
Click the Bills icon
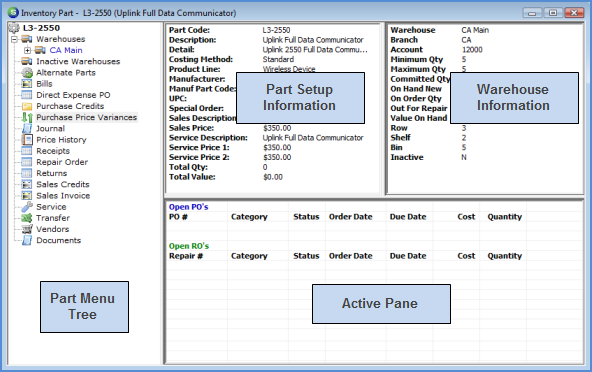click(26, 84)
